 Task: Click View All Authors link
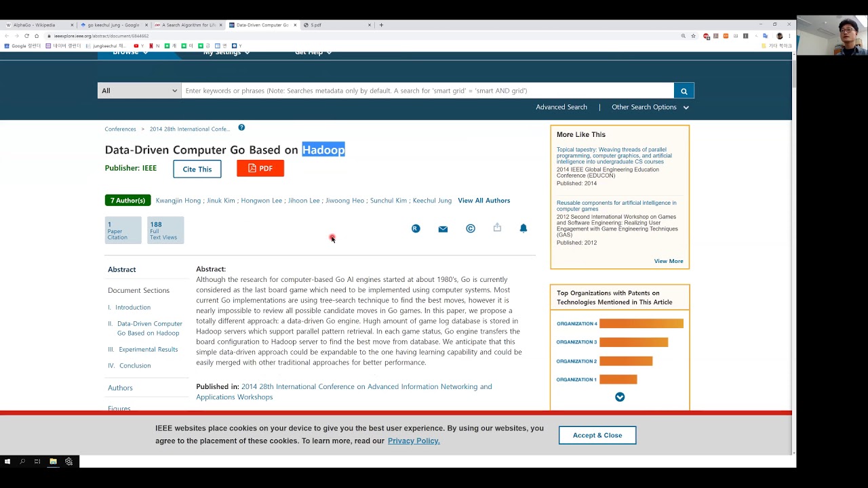tap(484, 201)
